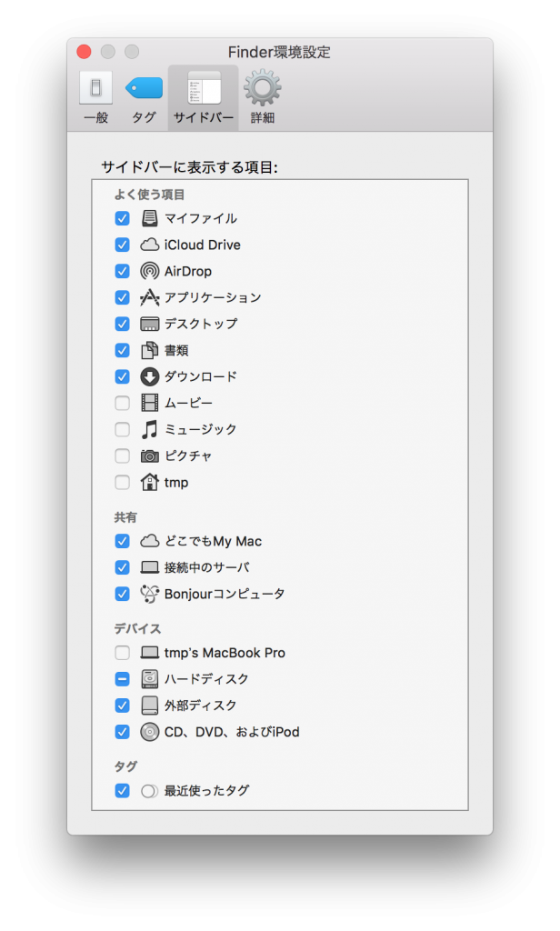Check the tmp's MacBook Pro checkbox
Image resolution: width=560 pixels, height=931 pixels.
tap(123, 653)
